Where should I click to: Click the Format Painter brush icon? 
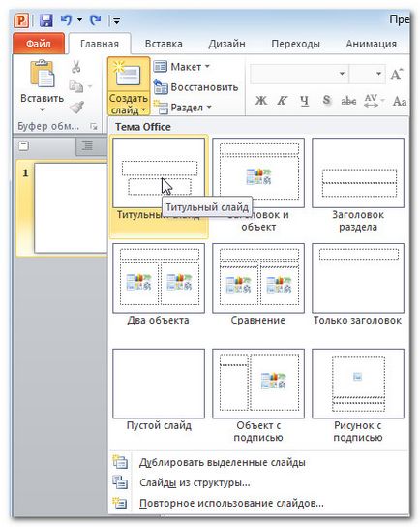[77, 108]
